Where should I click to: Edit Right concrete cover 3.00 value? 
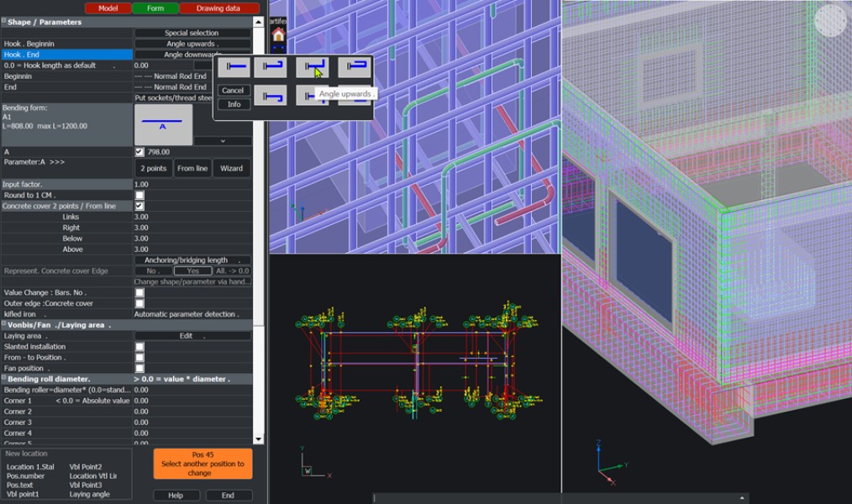click(193, 228)
